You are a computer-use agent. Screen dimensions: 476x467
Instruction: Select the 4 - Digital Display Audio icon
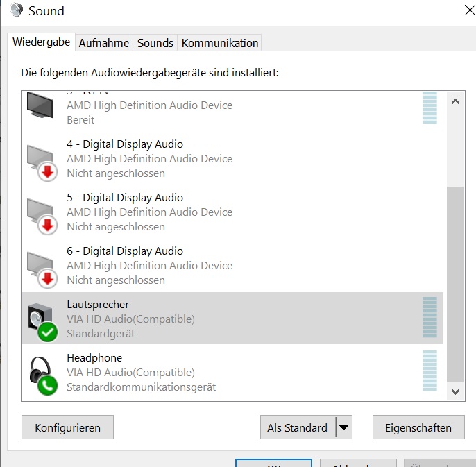[42, 163]
